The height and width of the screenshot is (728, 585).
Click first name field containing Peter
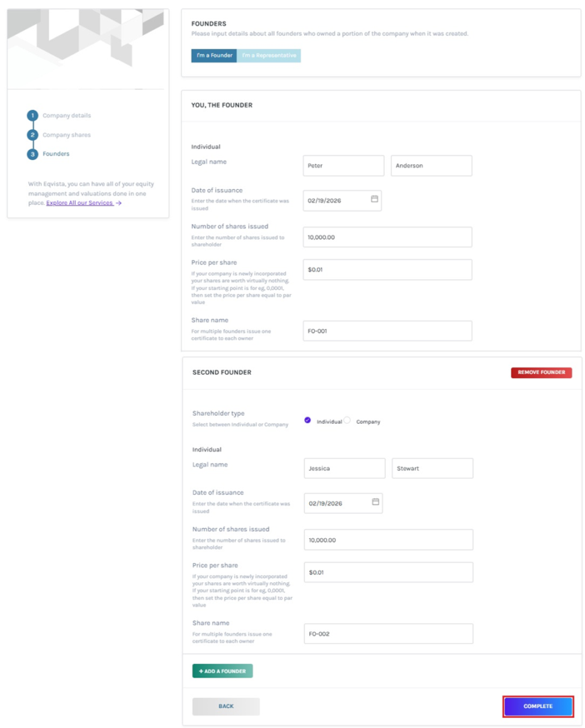tap(343, 166)
